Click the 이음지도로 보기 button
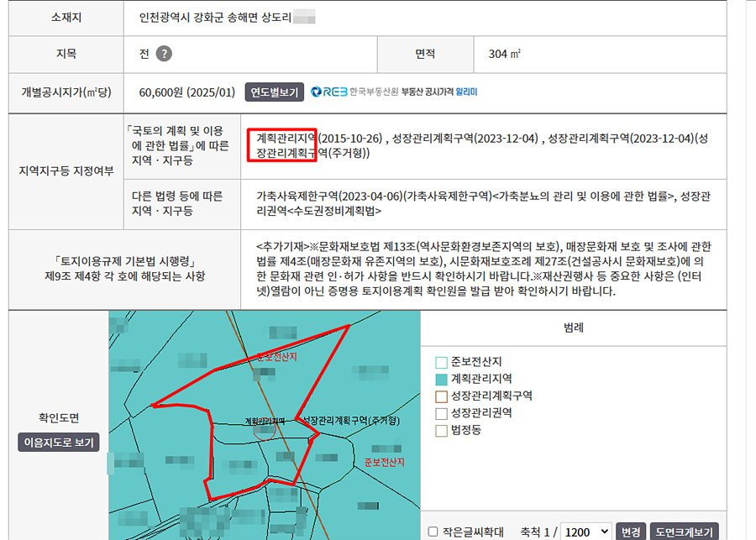Image resolution: width=756 pixels, height=540 pixels. point(59,442)
